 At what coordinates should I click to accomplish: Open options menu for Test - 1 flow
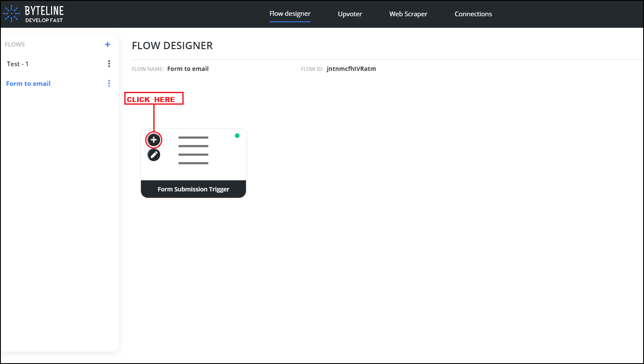[109, 64]
